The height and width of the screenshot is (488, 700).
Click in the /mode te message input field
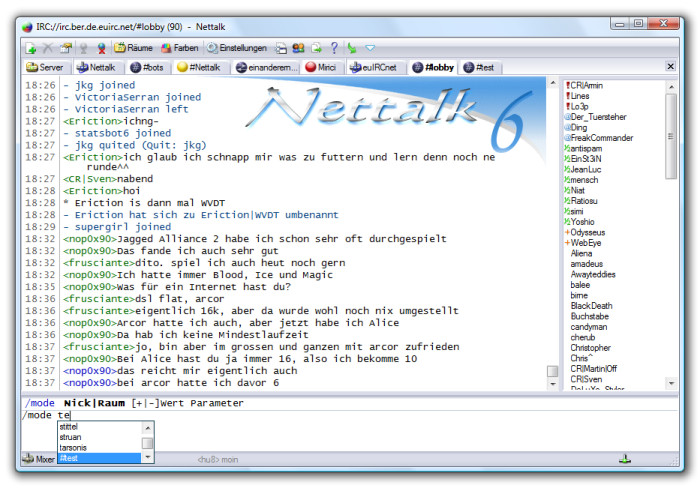pos(350,415)
